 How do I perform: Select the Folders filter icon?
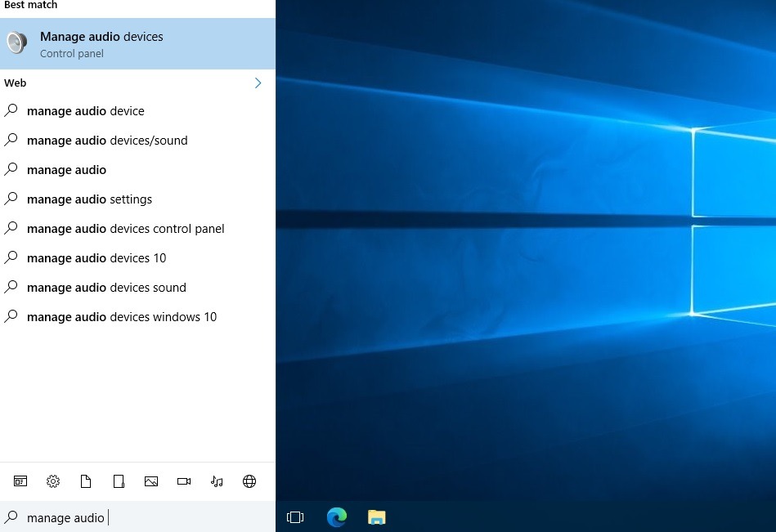(119, 481)
